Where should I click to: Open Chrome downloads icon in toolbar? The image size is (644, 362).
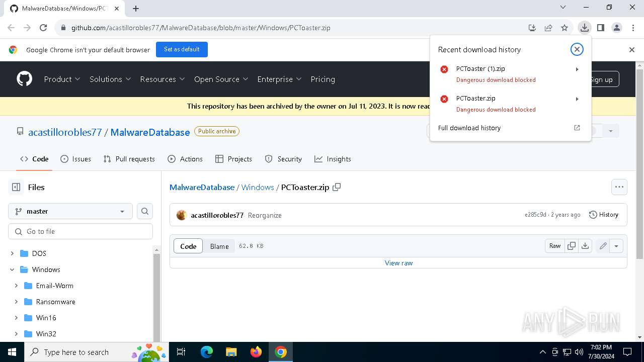[x=584, y=28]
